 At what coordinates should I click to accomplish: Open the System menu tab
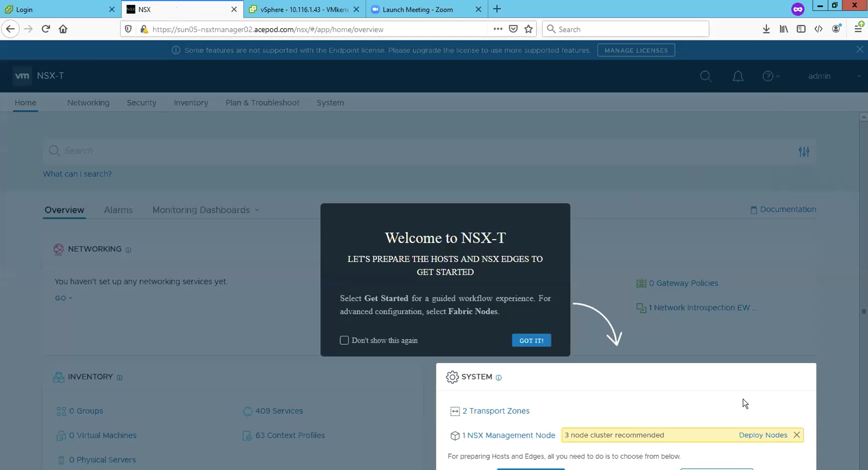point(330,103)
